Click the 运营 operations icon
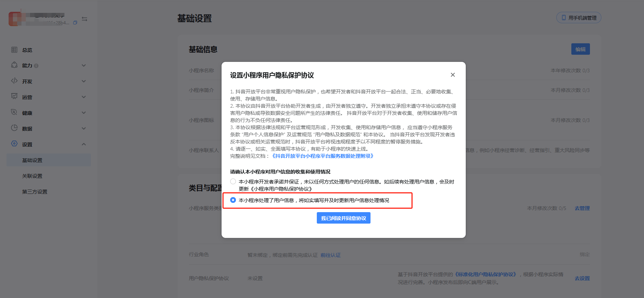 point(14,97)
